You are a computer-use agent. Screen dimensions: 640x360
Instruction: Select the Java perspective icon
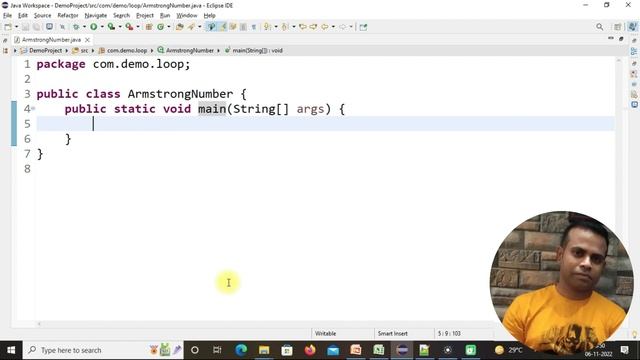click(x=632, y=27)
